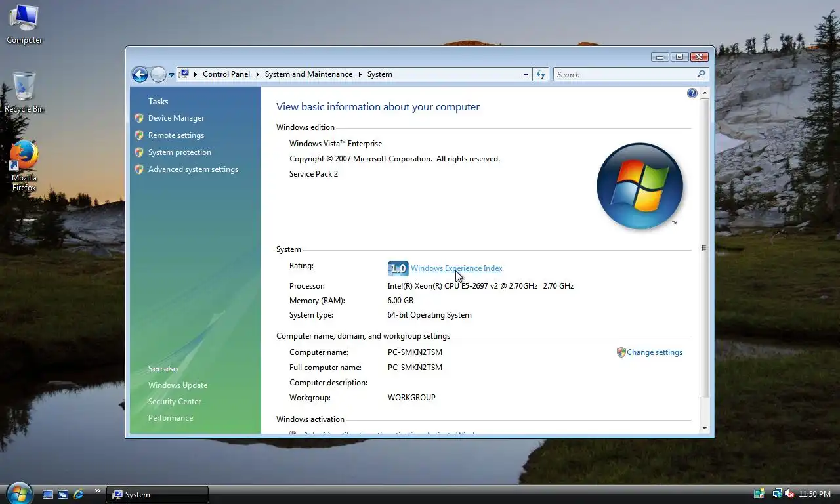The height and width of the screenshot is (504, 840).
Task: Click shield icon beside Remote settings
Action: click(x=138, y=135)
